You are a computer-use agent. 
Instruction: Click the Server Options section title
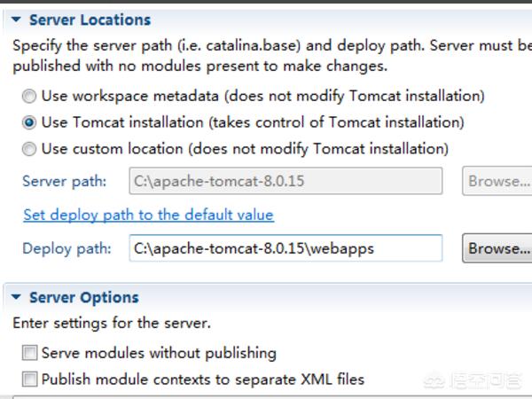[x=84, y=298]
